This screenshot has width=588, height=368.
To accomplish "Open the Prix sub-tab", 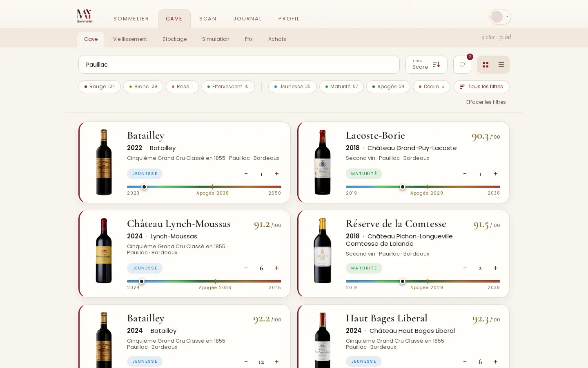I will pos(249,39).
